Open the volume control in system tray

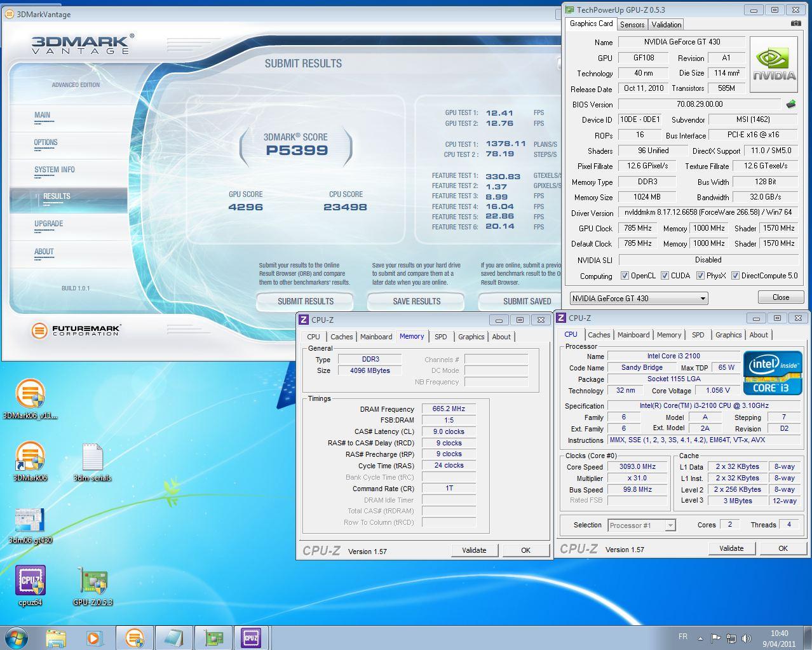747,638
